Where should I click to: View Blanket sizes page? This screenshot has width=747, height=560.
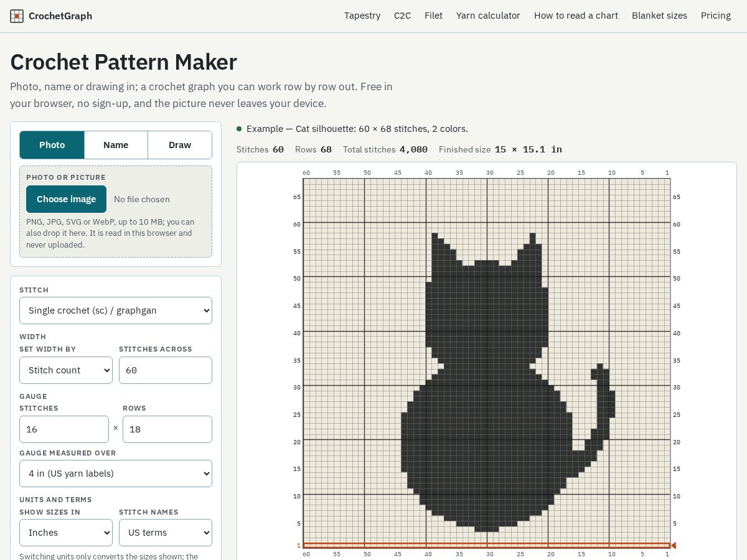(x=659, y=16)
